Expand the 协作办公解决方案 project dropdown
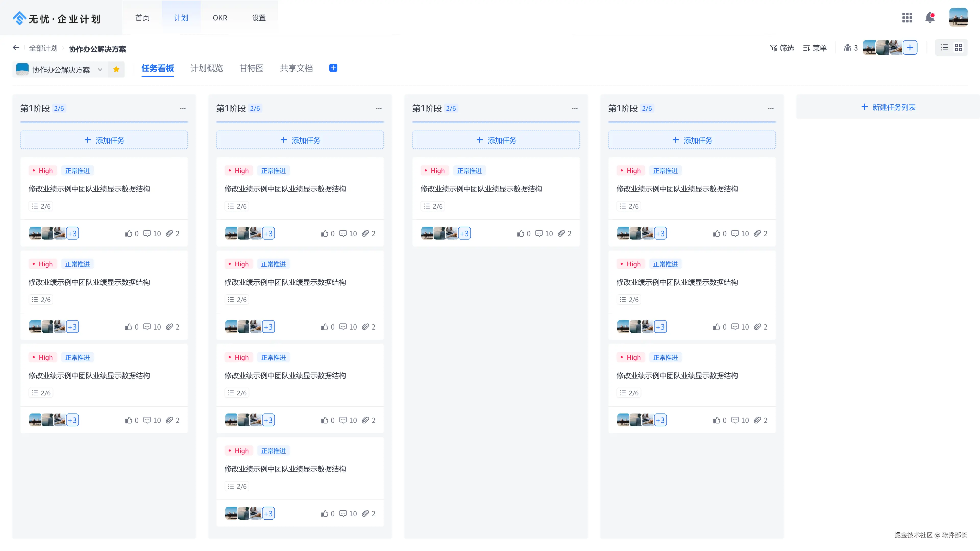The height and width of the screenshot is (551, 980). [100, 70]
